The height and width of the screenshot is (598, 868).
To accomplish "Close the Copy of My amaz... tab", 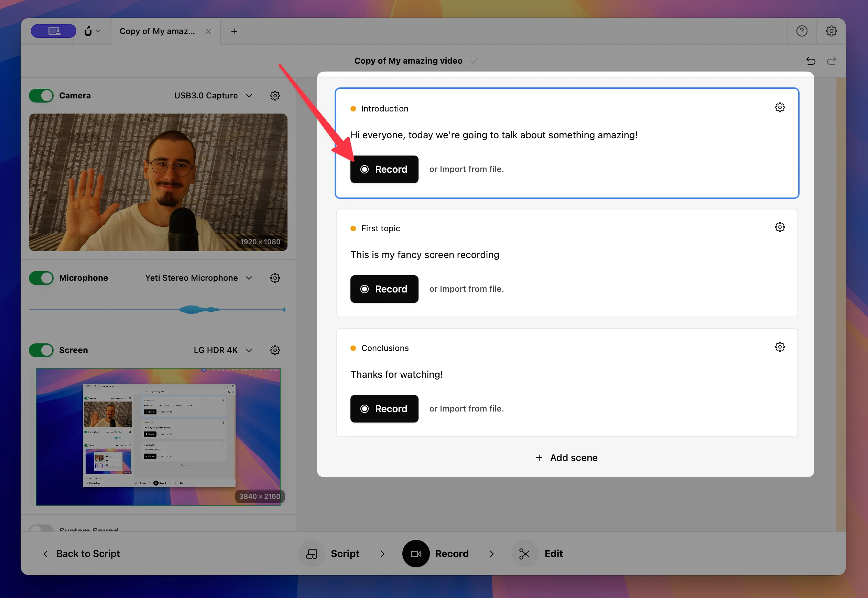I will tap(208, 31).
